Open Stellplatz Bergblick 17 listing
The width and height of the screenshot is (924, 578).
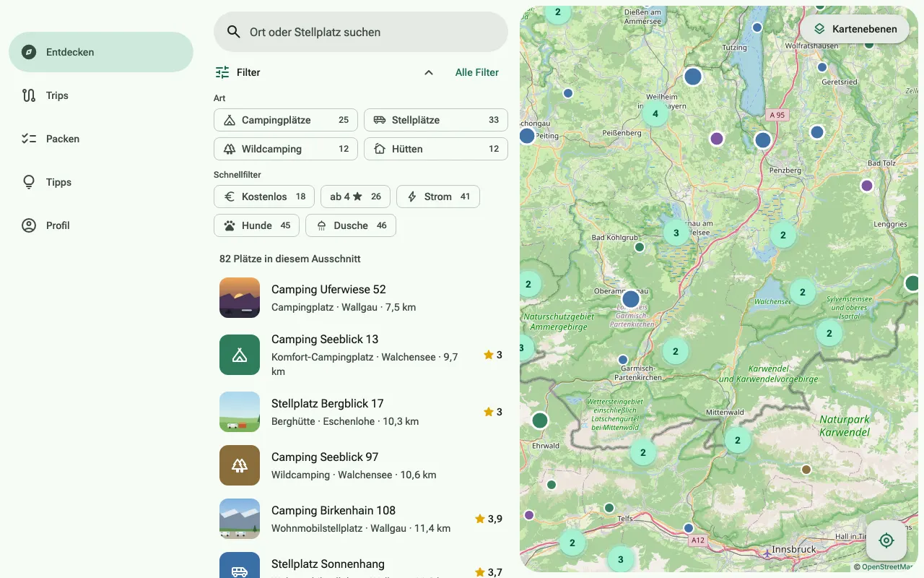point(361,412)
